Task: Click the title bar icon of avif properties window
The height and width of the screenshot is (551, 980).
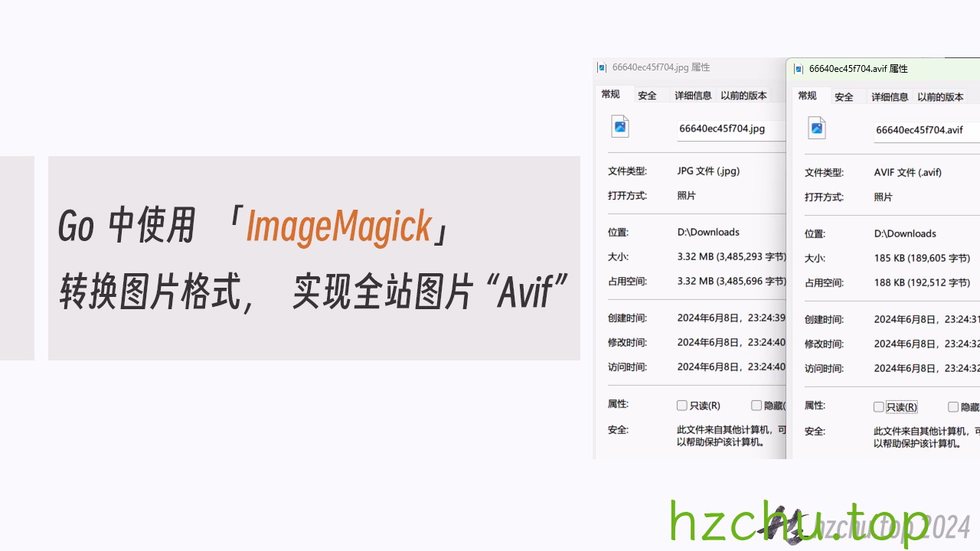Action: point(799,69)
